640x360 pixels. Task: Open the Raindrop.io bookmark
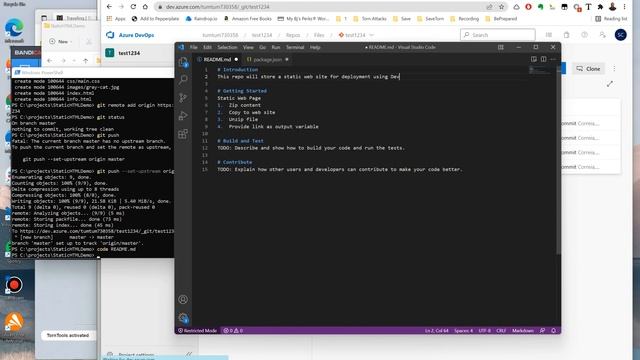click(201, 19)
